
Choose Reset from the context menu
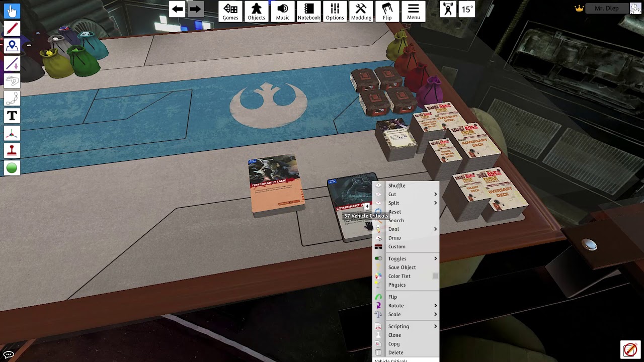(x=394, y=212)
